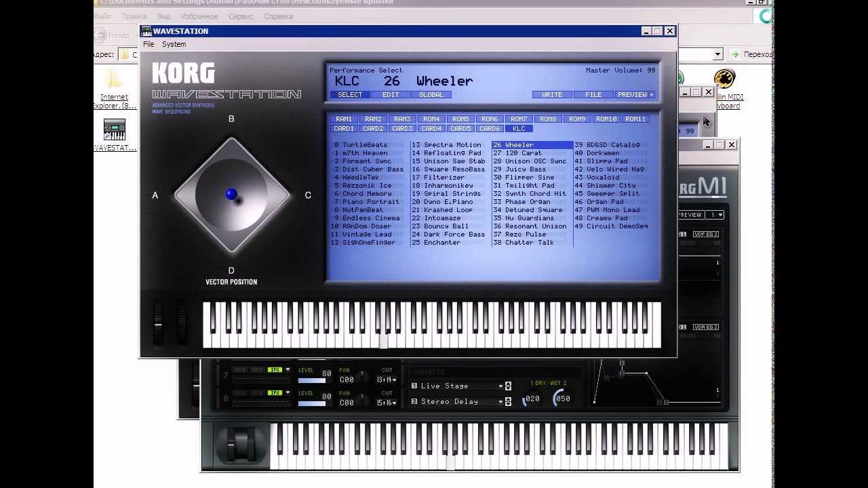The image size is (868, 488).
Task: Select performance 49 Circuit DemoSeq
Action: [x=611, y=226]
